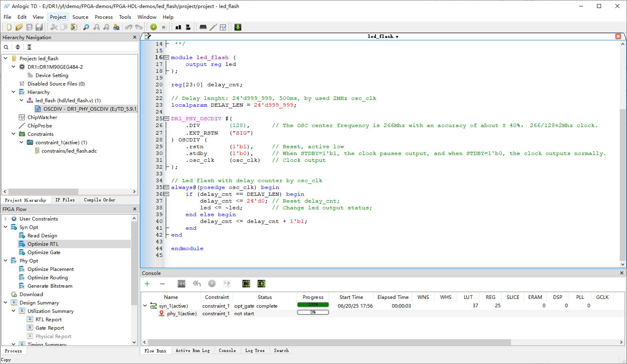Click the Status column header
Screen dimensions: 627x364
[x=265, y=297]
